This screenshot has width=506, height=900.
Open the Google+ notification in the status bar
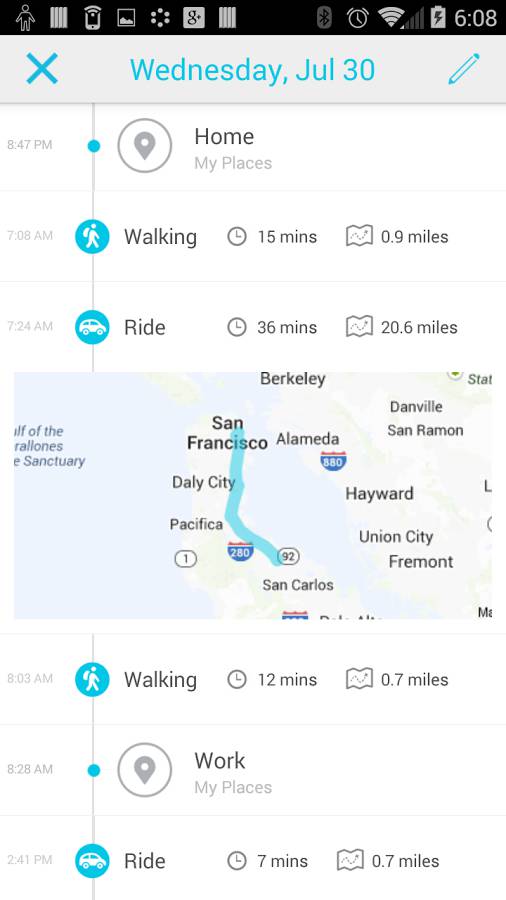(194, 18)
